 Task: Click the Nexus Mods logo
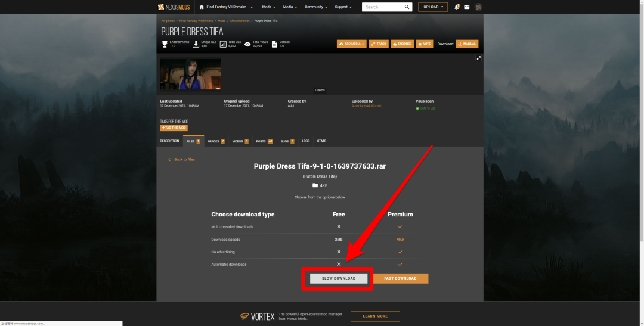(174, 7)
